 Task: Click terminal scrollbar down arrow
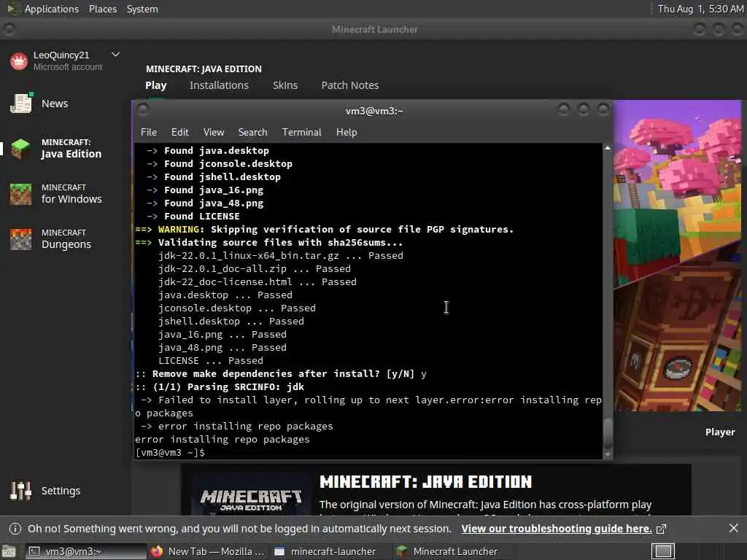(608, 455)
